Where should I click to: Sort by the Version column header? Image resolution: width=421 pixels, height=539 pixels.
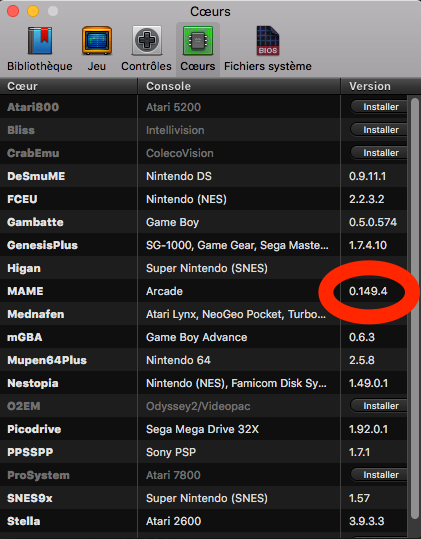point(381,86)
